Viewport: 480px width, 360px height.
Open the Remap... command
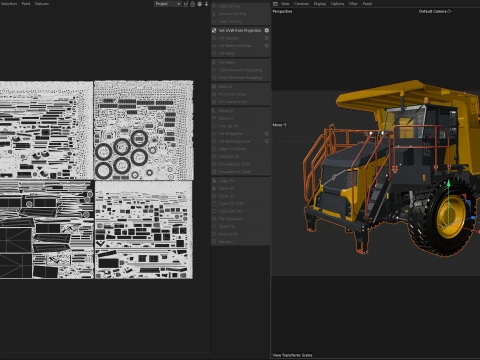[240, 242]
